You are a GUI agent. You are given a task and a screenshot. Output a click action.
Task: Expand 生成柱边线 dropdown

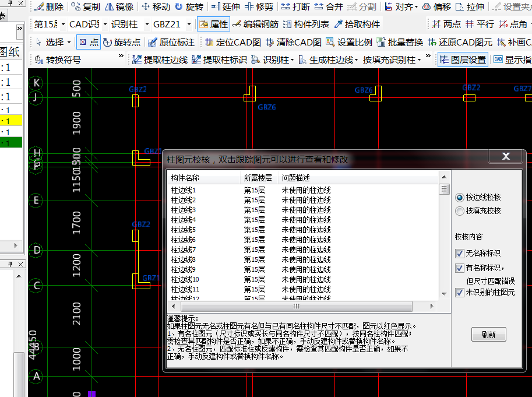pyautogui.click(x=356, y=60)
